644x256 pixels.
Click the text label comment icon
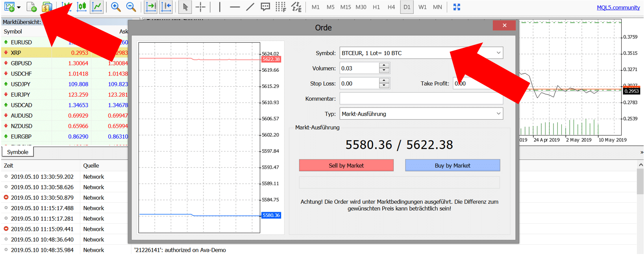pyautogui.click(x=265, y=7)
